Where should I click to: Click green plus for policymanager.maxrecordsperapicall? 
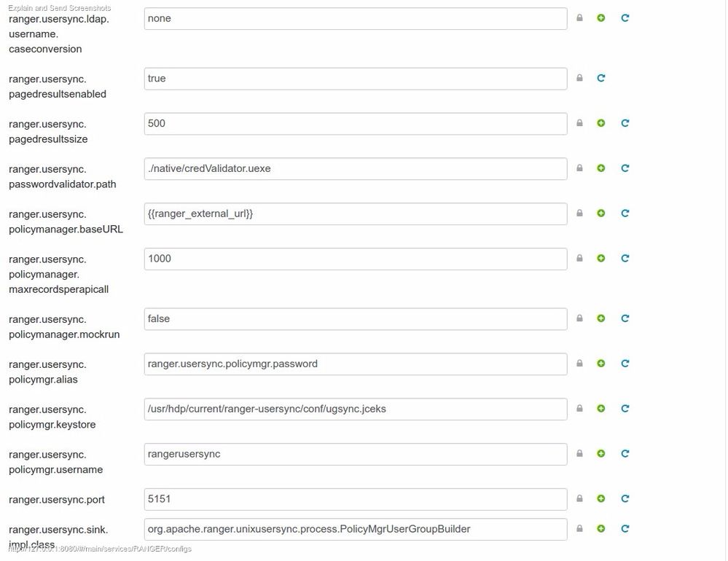[601, 259]
